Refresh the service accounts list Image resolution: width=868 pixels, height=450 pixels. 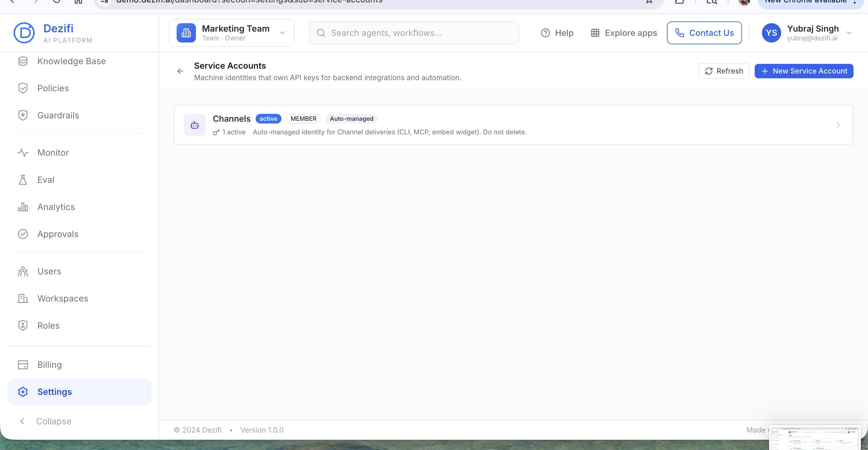click(x=723, y=71)
